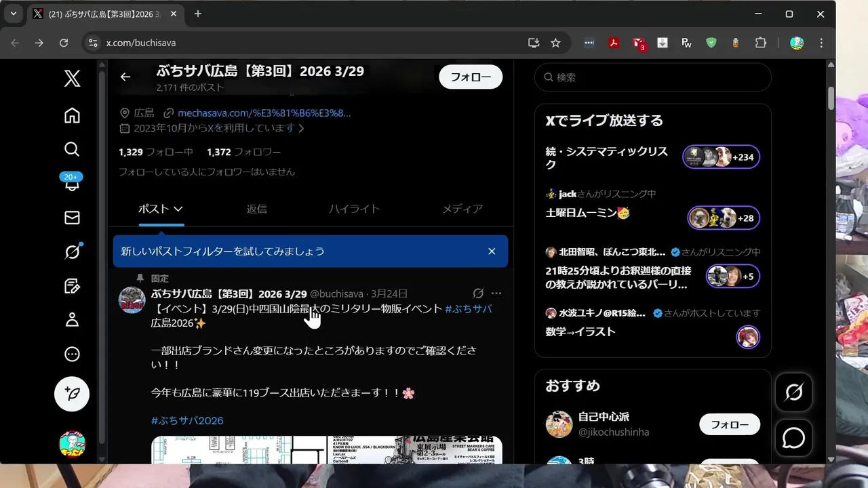The height and width of the screenshot is (488, 868).
Task: Open a new browser tab
Action: coord(197,14)
